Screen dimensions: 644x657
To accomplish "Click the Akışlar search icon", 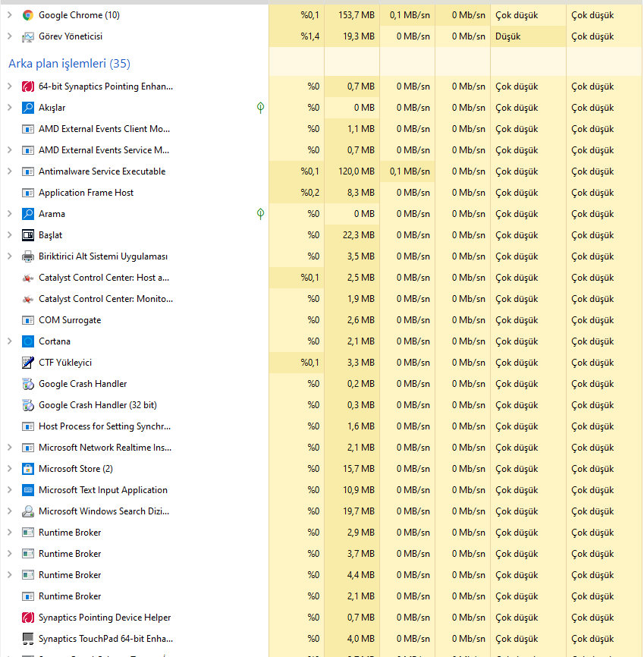I will 27,108.
